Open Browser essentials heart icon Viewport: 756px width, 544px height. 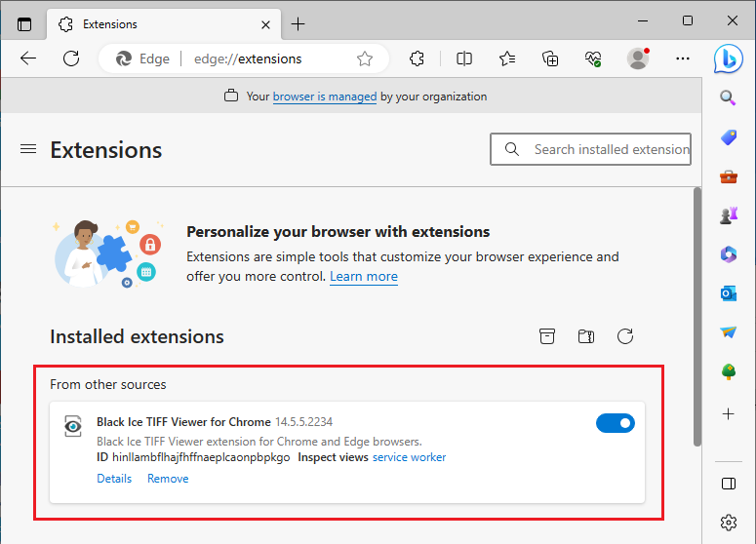(x=593, y=58)
